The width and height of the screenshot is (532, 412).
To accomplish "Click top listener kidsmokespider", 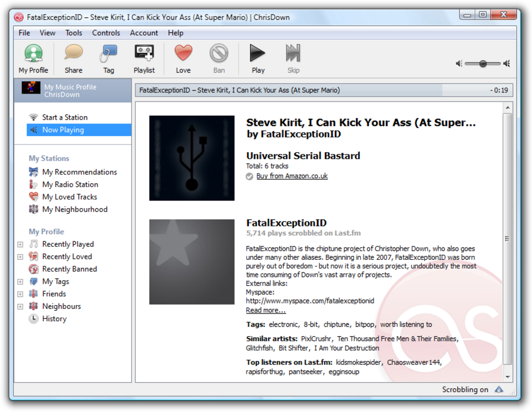I will pyautogui.click(x=359, y=363).
